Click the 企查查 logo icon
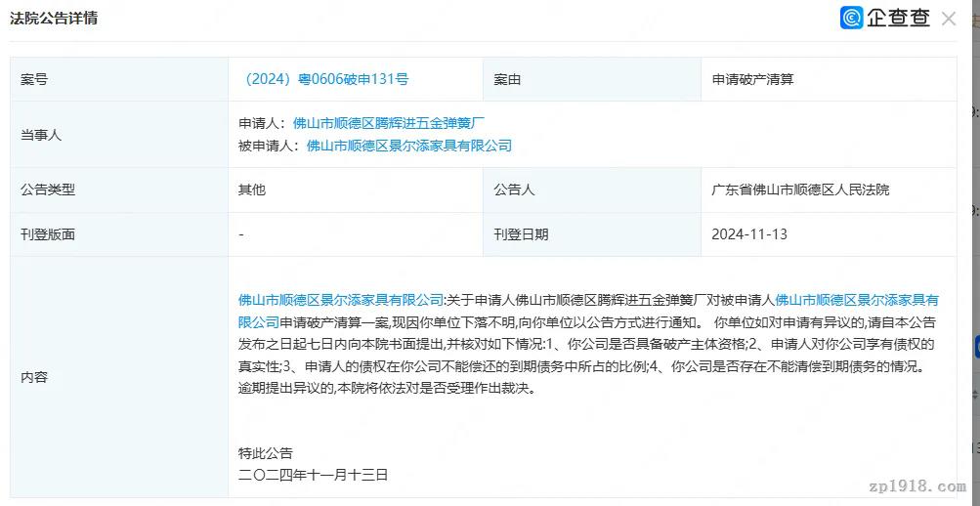 click(x=851, y=19)
